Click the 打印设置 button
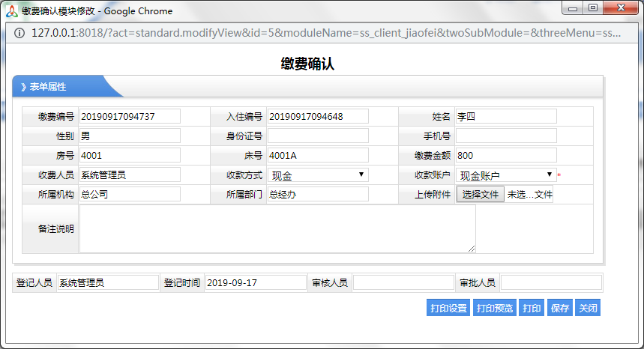644x349 pixels. click(448, 309)
